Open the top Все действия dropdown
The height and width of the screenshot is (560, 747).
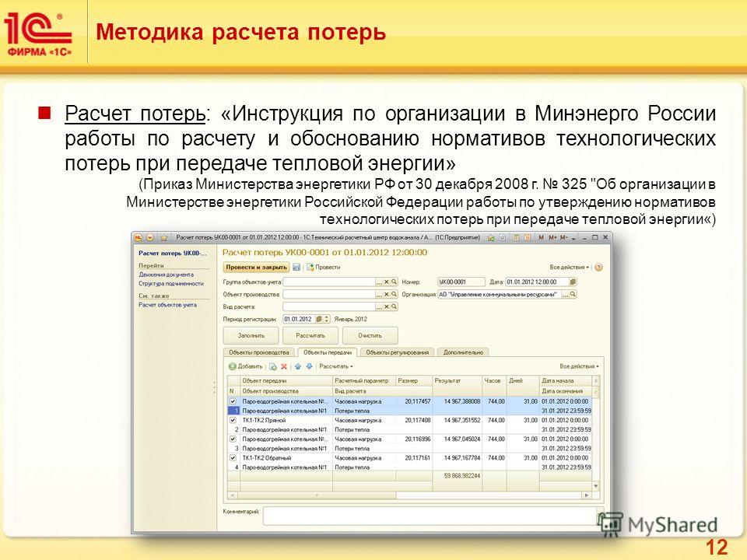pos(570,267)
